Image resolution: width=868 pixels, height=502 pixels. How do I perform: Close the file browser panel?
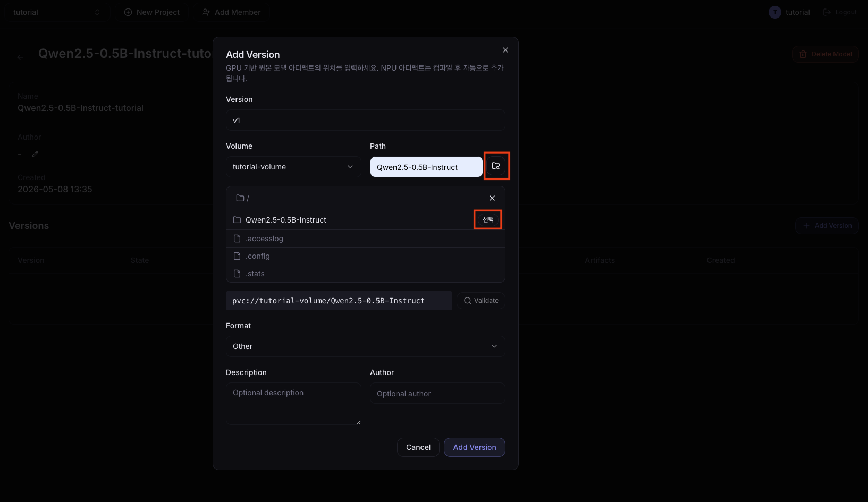point(492,198)
